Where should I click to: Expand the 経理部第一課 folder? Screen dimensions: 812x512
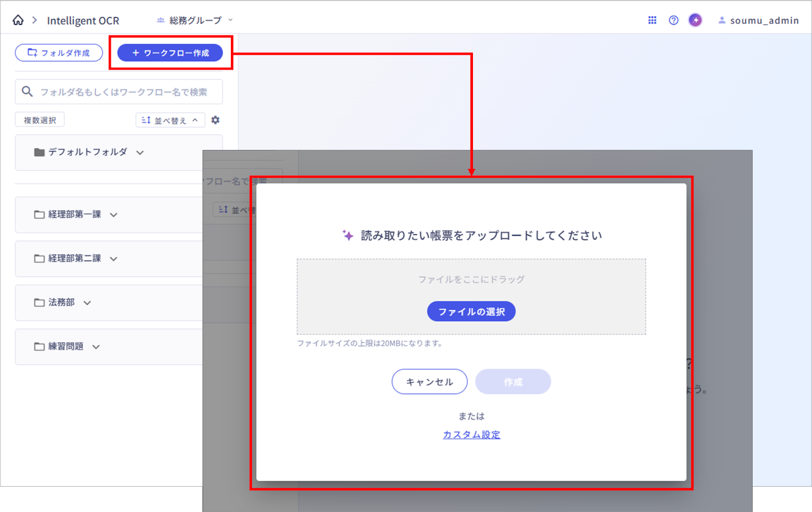115,214
